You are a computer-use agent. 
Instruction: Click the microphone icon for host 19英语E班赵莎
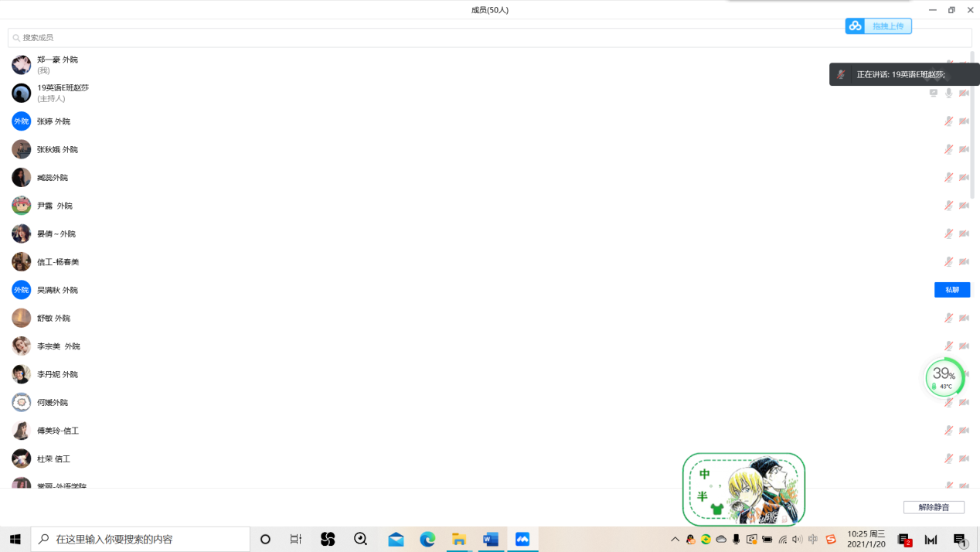pos(948,94)
